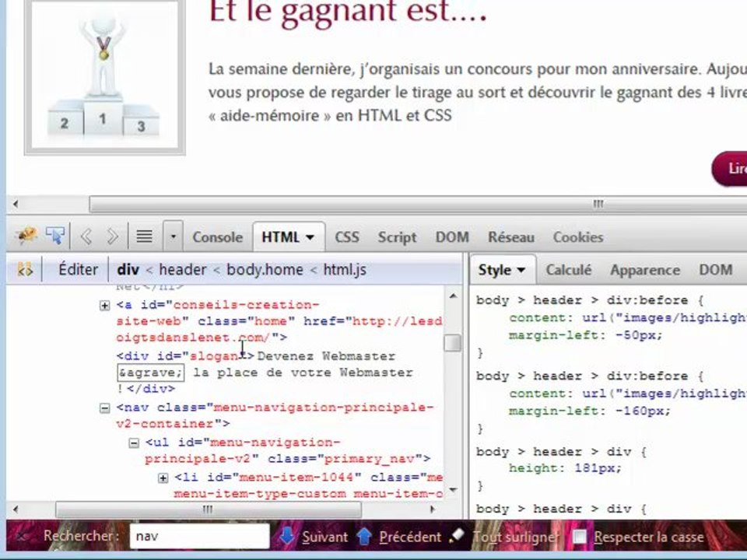Image resolution: width=747 pixels, height=560 pixels.
Task: Click the page scroll left arrow
Action: (x=16, y=205)
